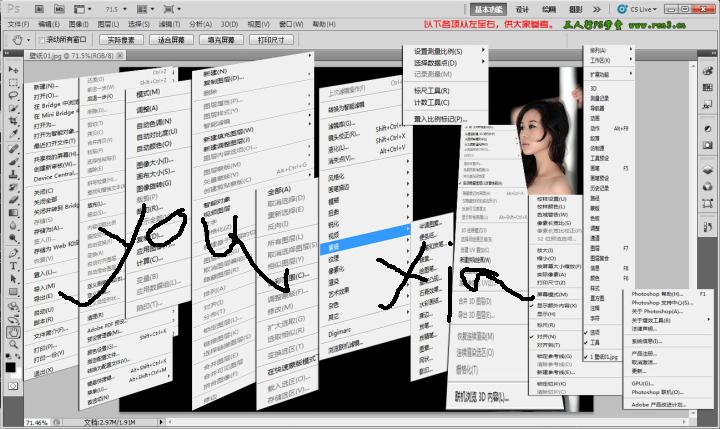This screenshot has width=720, height=429.
Task: Select the Eyedropper tool
Action: [13, 134]
